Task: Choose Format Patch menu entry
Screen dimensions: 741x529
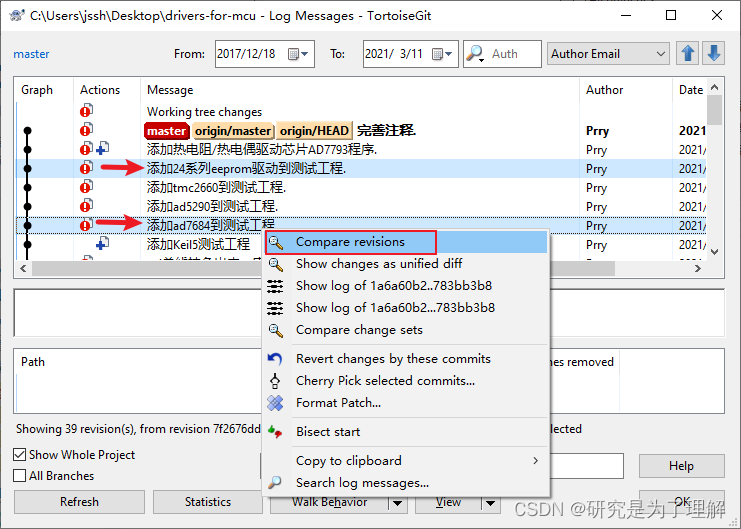Action: [x=405, y=403]
